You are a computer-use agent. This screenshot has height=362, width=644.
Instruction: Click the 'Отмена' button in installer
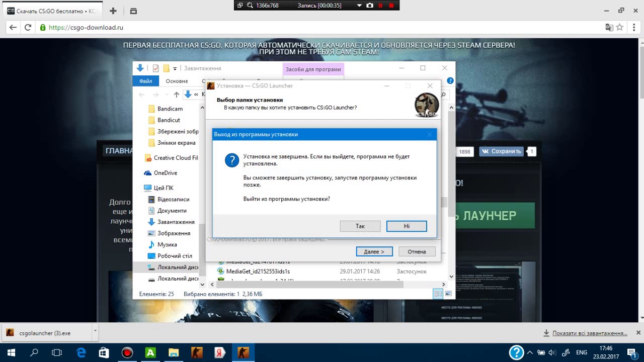pos(417,251)
